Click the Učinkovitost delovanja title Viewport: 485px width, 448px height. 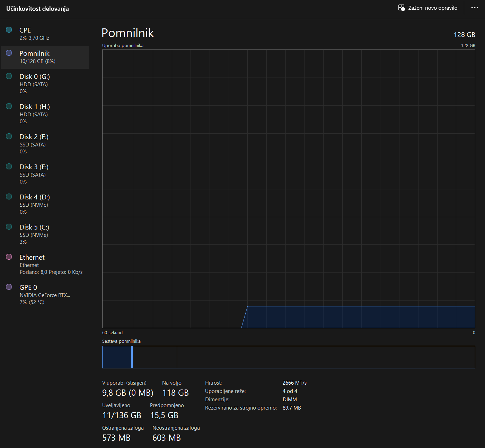[x=37, y=9]
